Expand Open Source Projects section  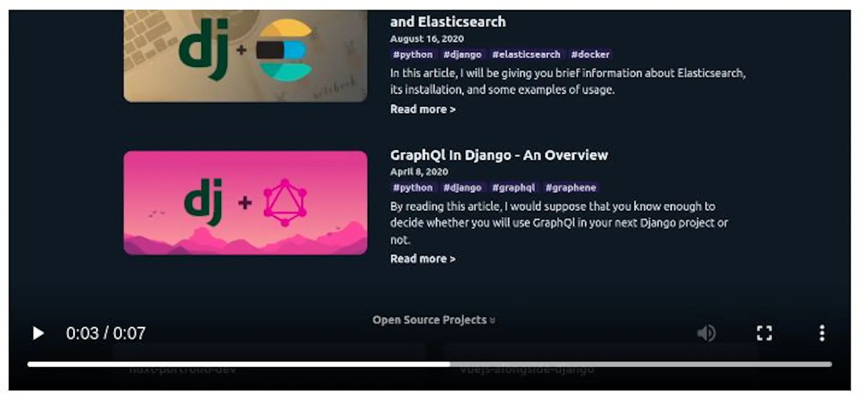point(434,320)
